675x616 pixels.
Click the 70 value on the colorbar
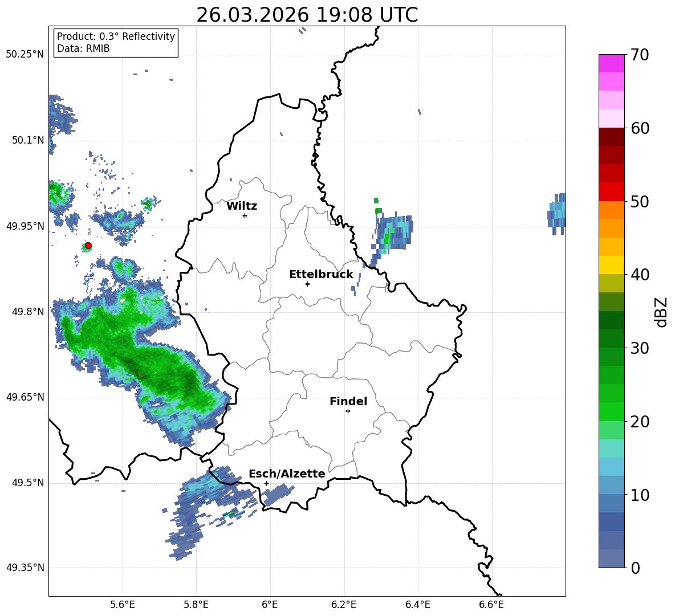pos(640,55)
